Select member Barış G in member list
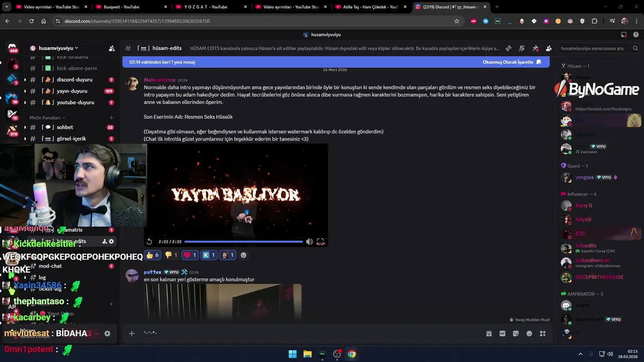644x362 pixels. (584, 206)
